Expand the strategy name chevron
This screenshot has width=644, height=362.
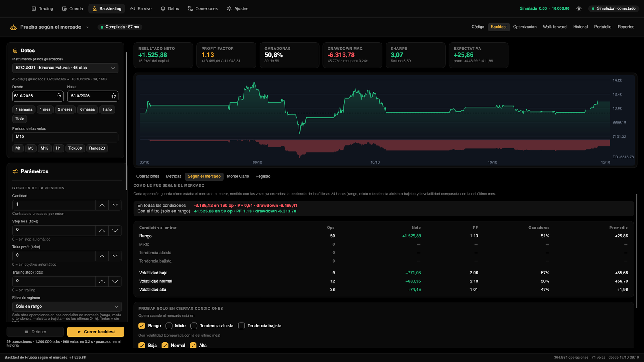tap(87, 27)
